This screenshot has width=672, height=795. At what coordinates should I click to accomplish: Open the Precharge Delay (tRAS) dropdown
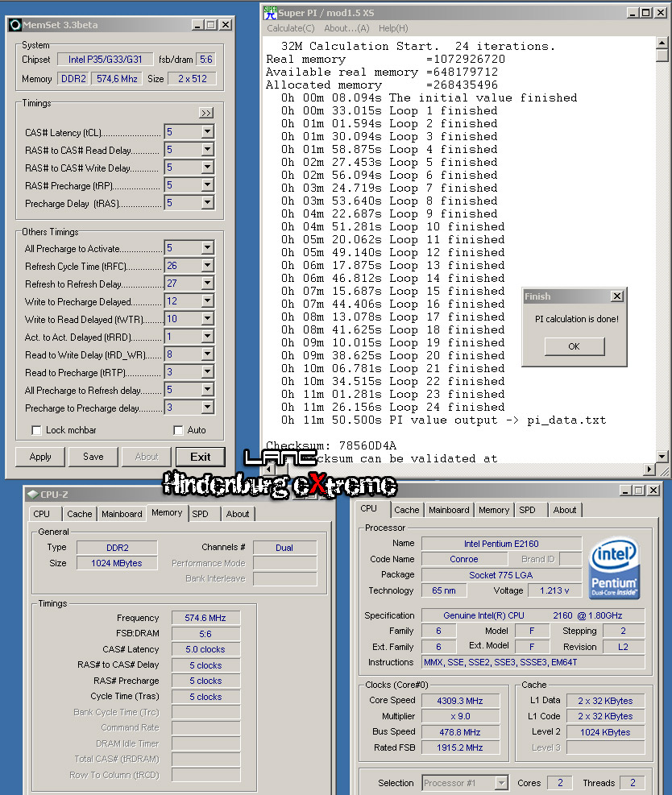(207, 203)
